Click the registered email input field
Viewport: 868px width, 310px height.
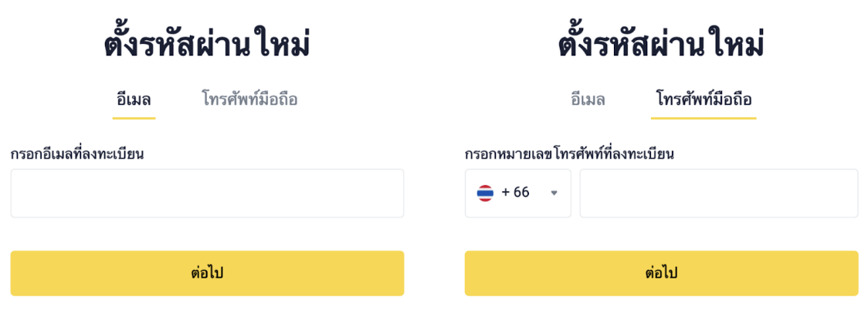(207, 194)
